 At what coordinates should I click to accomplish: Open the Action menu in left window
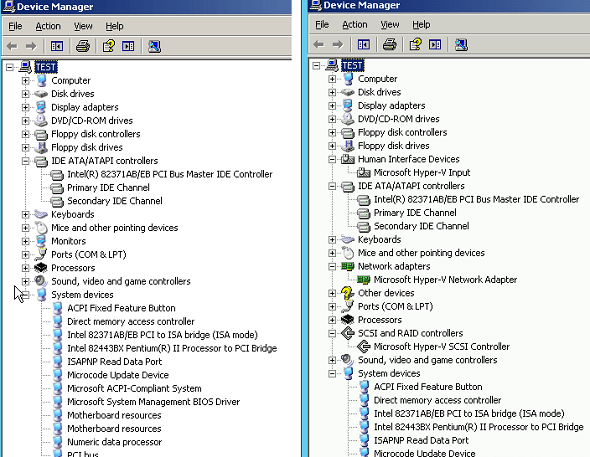coord(48,26)
